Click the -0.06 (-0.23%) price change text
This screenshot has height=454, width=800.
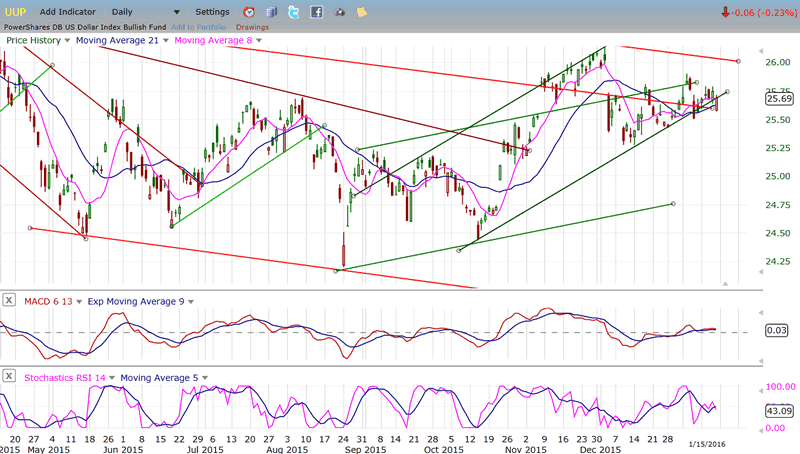point(764,12)
